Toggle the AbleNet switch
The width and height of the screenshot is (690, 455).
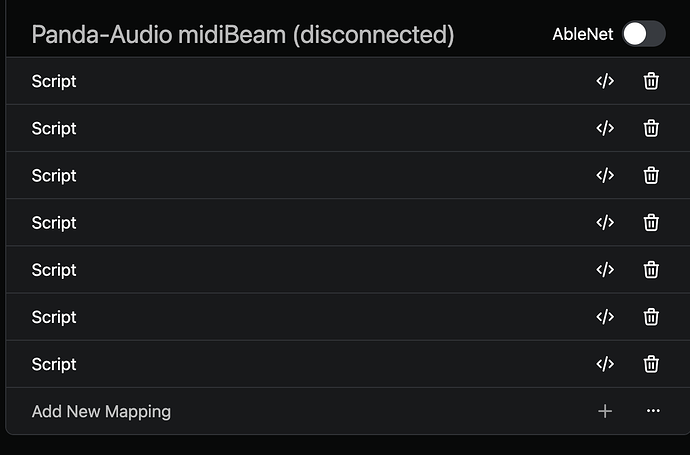643,34
